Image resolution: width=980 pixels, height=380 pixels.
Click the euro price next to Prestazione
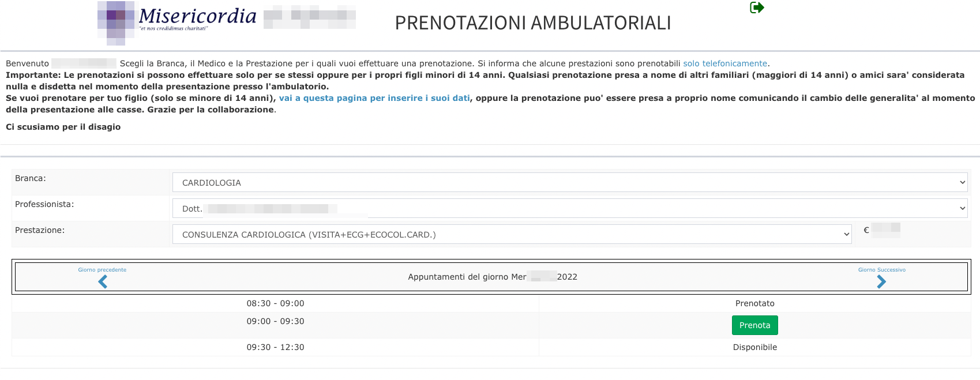[x=881, y=230]
